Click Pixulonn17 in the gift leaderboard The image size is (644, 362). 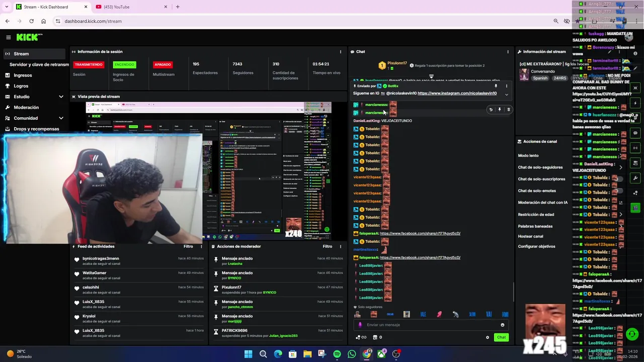pos(397,63)
